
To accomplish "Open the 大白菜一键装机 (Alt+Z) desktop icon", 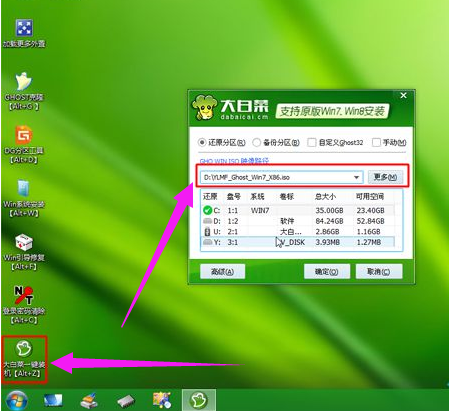I will point(24,359).
